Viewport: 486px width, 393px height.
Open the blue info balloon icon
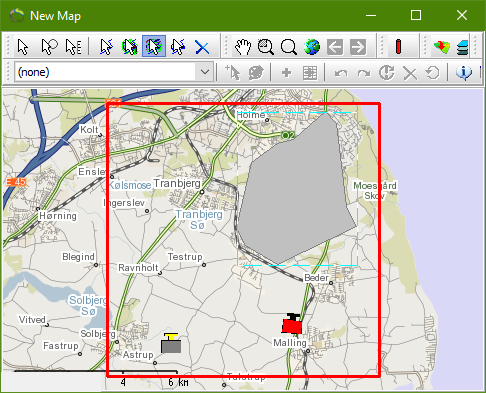(x=464, y=72)
